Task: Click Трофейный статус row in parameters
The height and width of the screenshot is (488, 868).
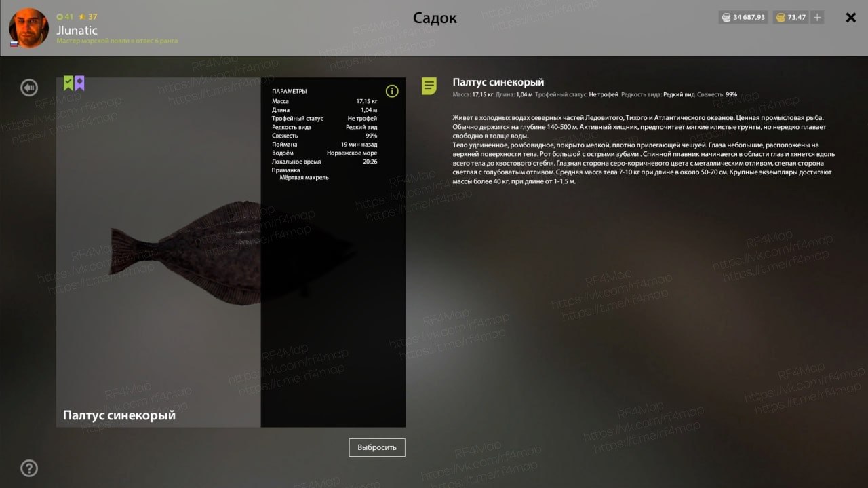Action: 325,119
